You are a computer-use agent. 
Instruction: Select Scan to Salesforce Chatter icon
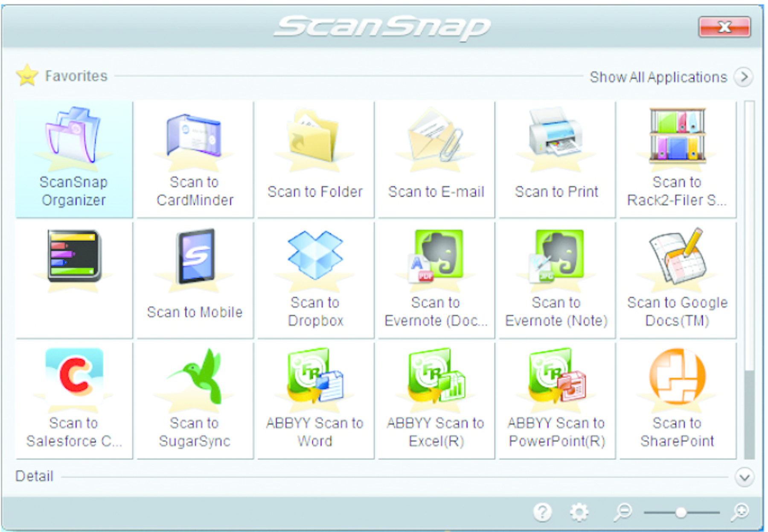[74, 376]
